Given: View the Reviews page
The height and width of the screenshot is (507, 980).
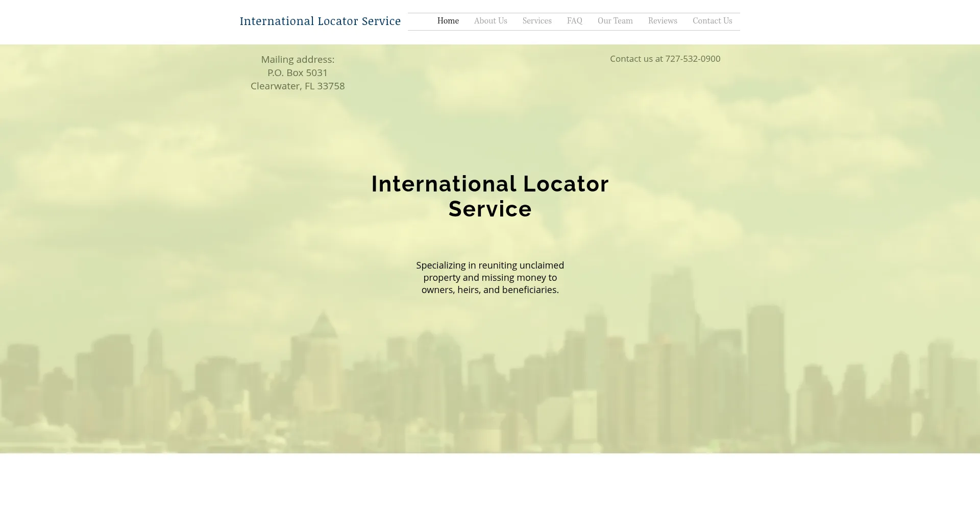Looking at the screenshot, I should point(662,21).
